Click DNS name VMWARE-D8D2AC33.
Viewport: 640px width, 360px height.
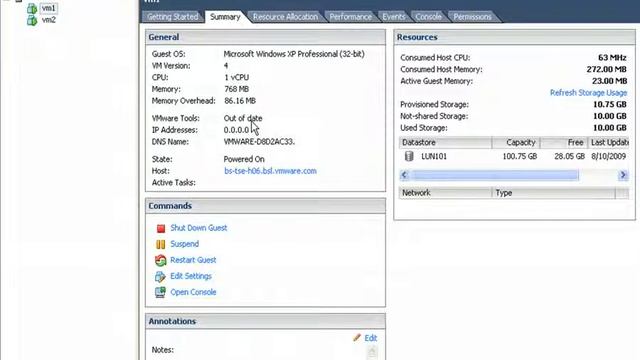[259, 142]
